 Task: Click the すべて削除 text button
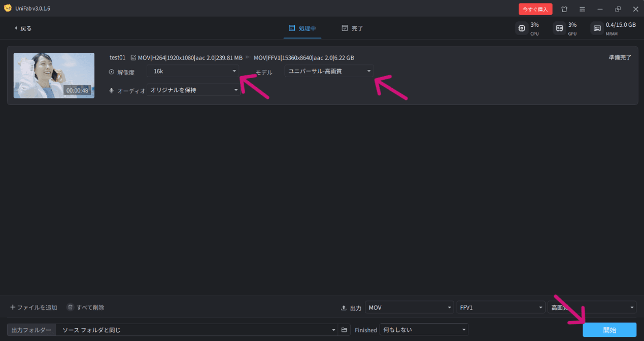tap(90, 308)
